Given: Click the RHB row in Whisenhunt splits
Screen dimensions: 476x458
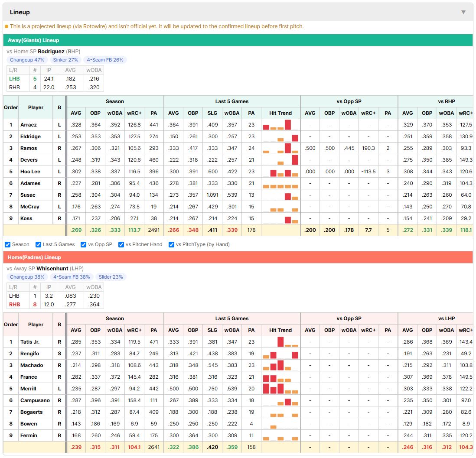Looking at the screenshot, I should [55, 305].
